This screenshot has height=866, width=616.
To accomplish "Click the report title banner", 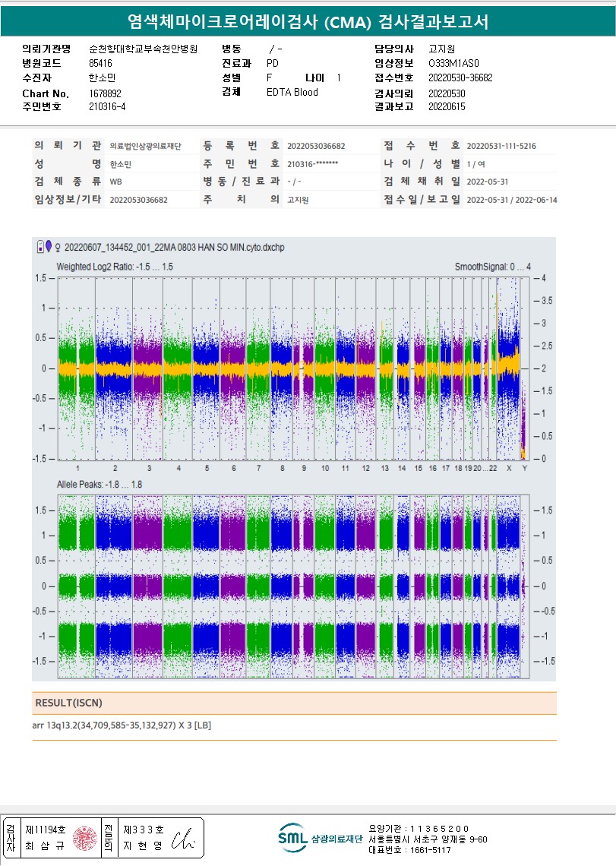I will (x=308, y=23).
